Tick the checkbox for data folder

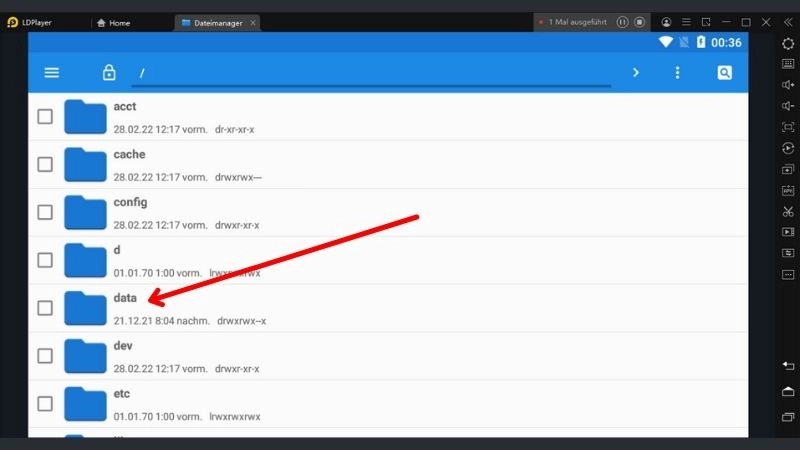pos(45,308)
